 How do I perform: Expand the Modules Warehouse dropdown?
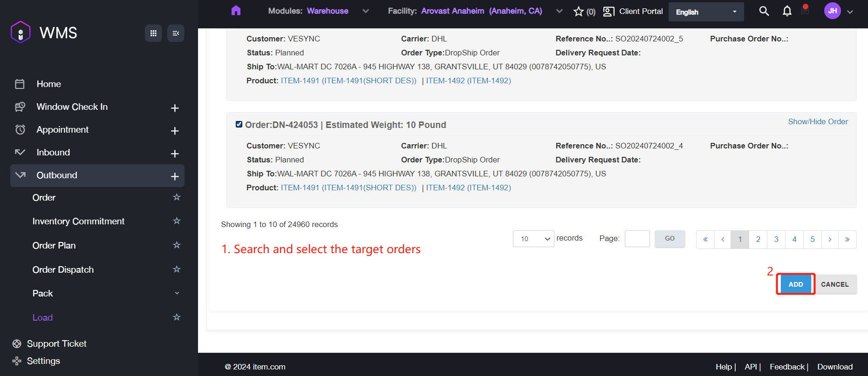(x=365, y=11)
